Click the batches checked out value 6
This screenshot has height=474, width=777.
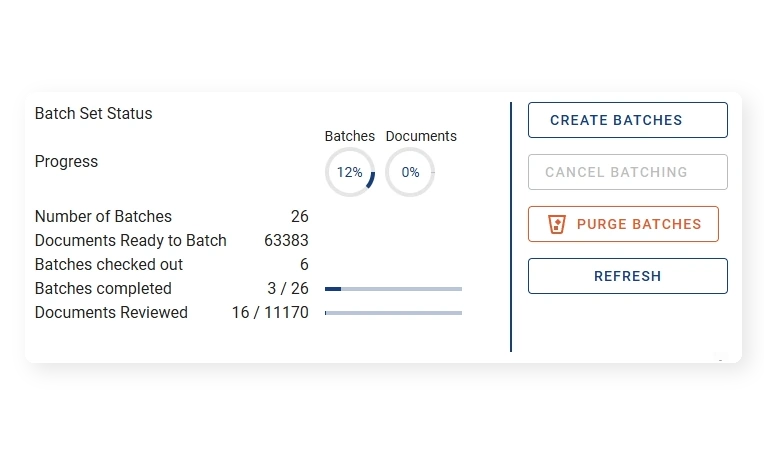point(304,265)
